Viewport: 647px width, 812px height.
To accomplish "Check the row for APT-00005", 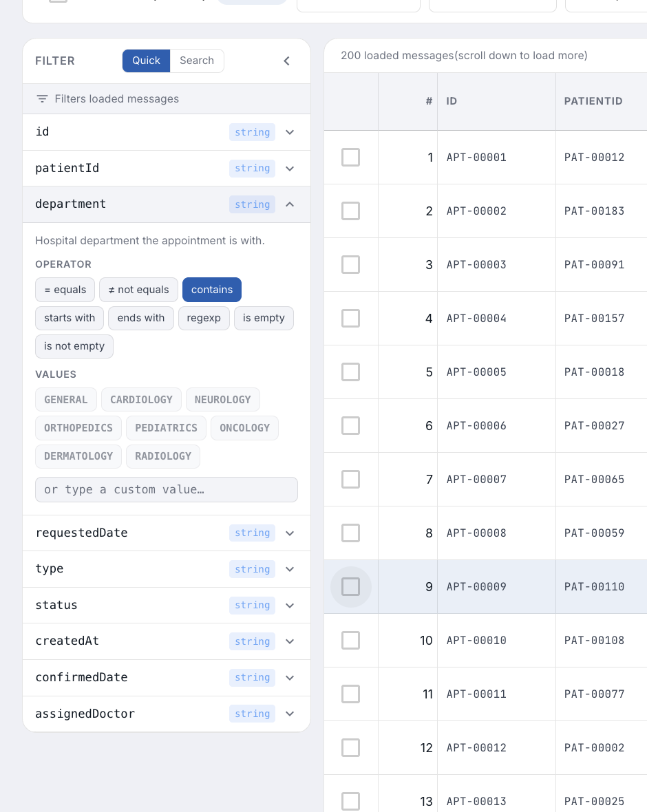I will tap(351, 372).
